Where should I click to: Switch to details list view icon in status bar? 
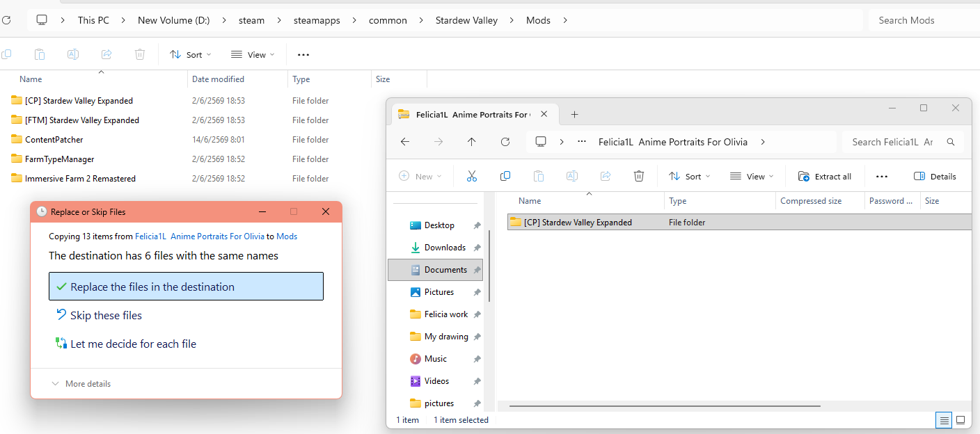click(944, 420)
